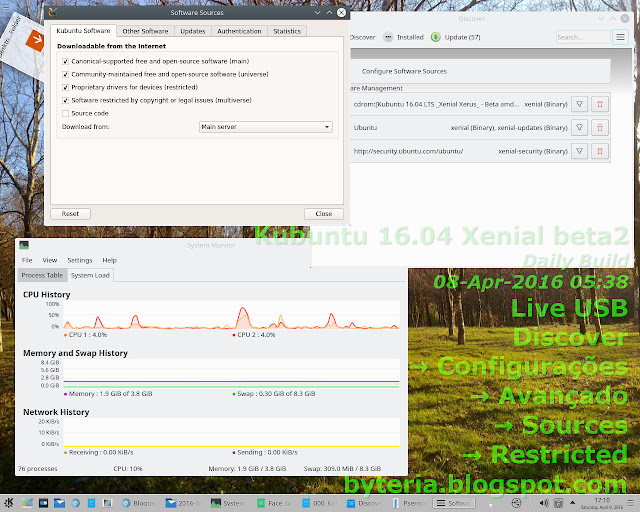Click the CPU History graph
The image size is (640, 512).
click(231, 315)
